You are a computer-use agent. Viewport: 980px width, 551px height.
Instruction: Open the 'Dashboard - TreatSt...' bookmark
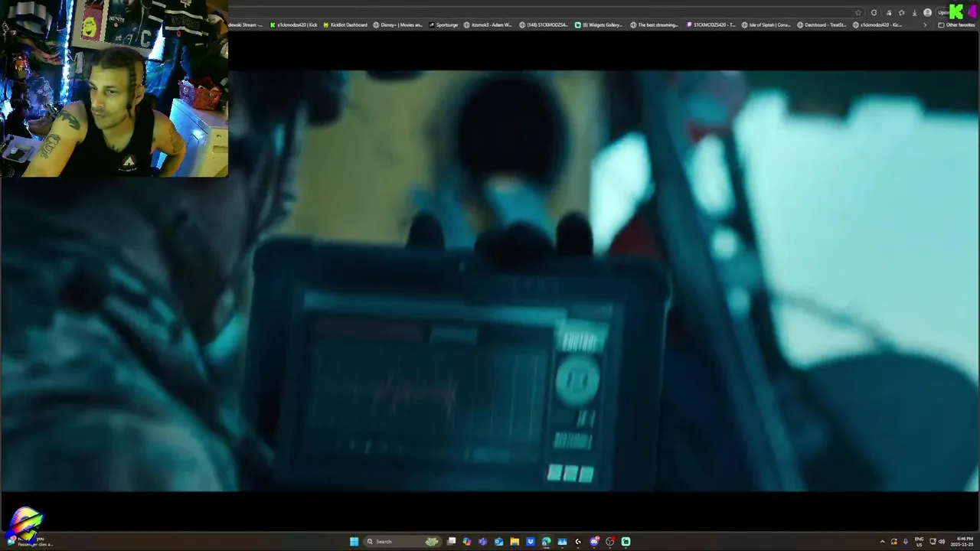point(822,24)
